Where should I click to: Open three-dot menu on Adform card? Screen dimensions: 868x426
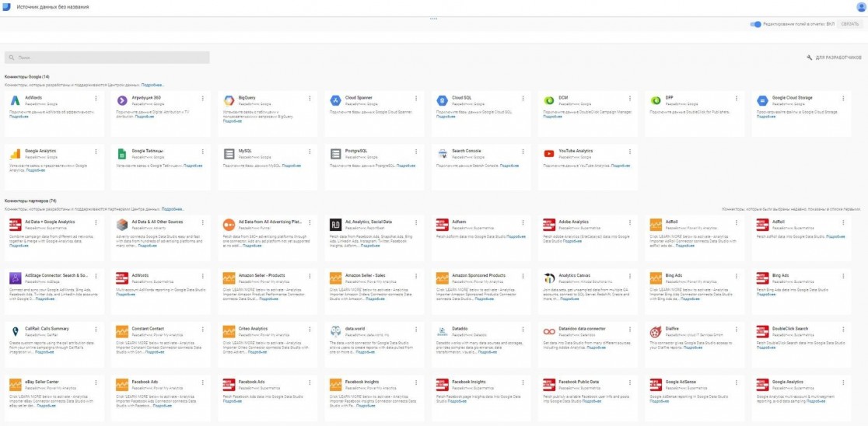click(x=523, y=222)
